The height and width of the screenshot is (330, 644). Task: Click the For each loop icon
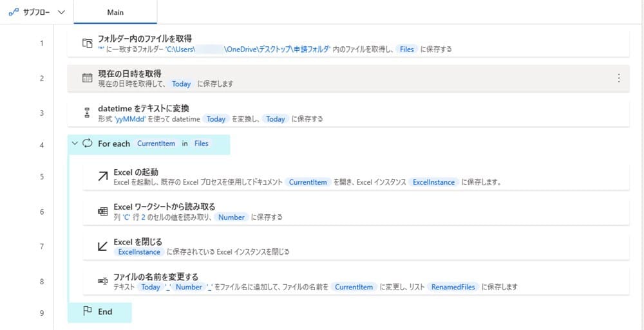(88, 143)
